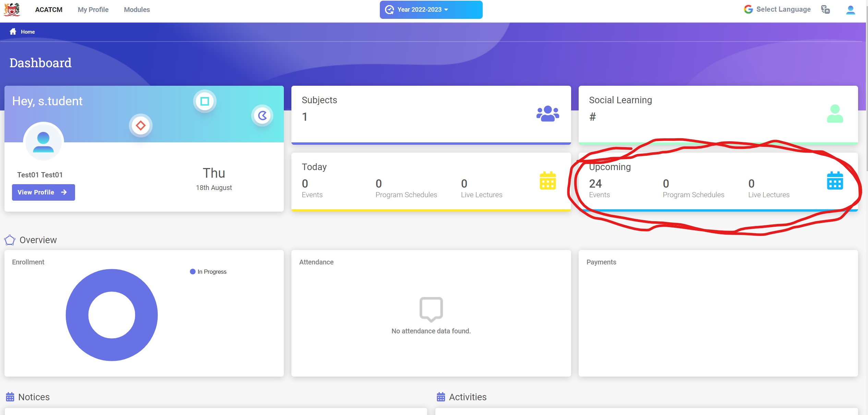Open the Social Learning person icon
Viewport: 868px width, 415px height.
point(835,114)
